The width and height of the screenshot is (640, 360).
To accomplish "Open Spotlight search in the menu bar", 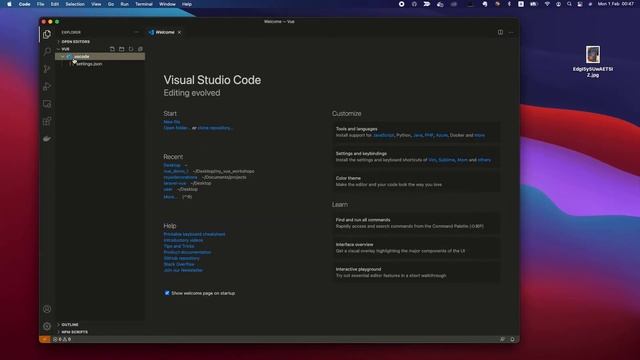I will pos(569,4).
